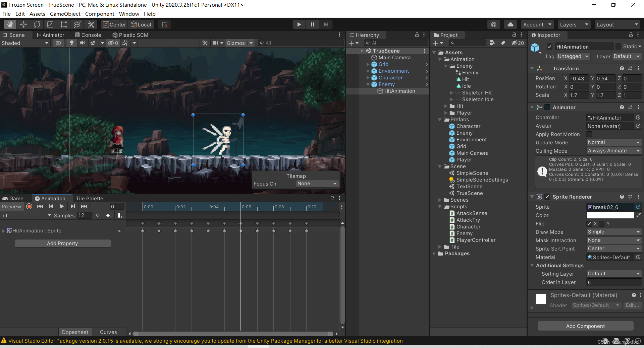Start Play mode
Screen dimensions: 644x348
pyautogui.click(x=299, y=24)
